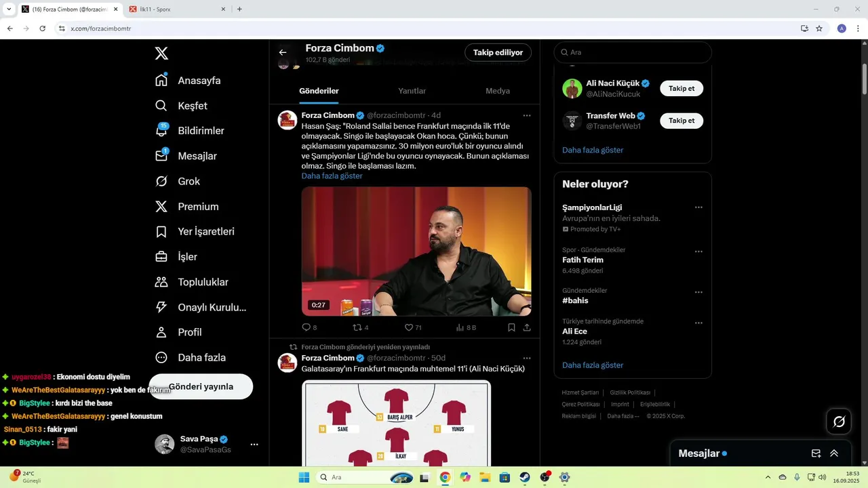Viewport: 868px width, 488px height.
Task: Open options for #bahis trend
Action: click(698, 292)
